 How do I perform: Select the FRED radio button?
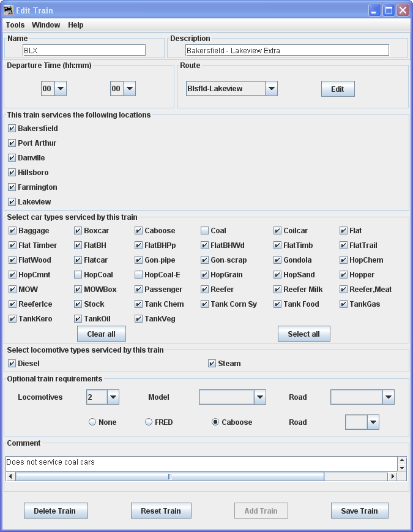click(149, 422)
